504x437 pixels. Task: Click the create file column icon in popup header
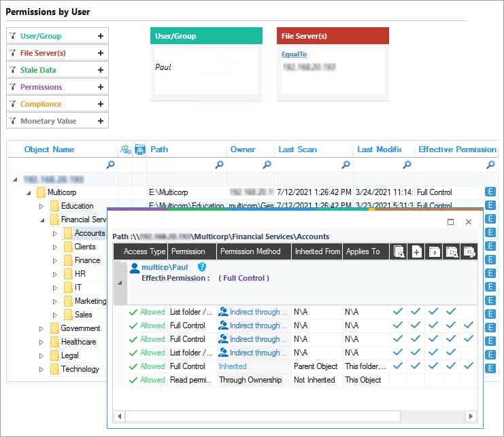click(x=416, y=251)
